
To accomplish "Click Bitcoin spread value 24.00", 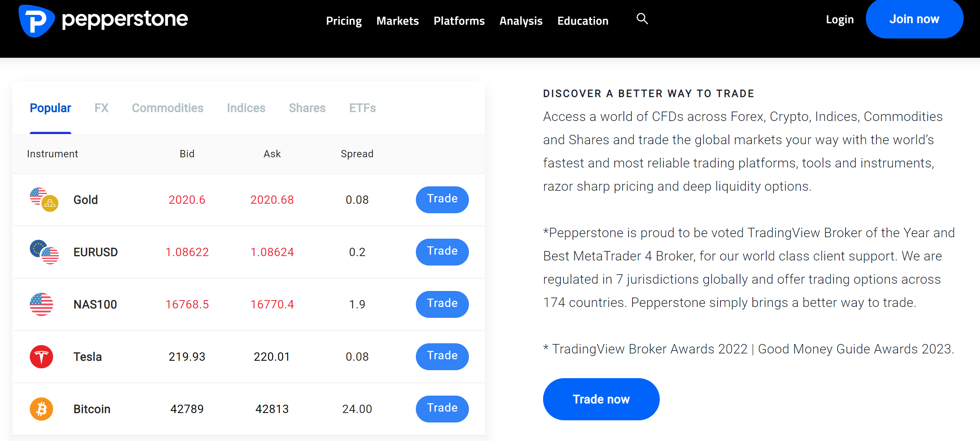I will click(357, 409).
